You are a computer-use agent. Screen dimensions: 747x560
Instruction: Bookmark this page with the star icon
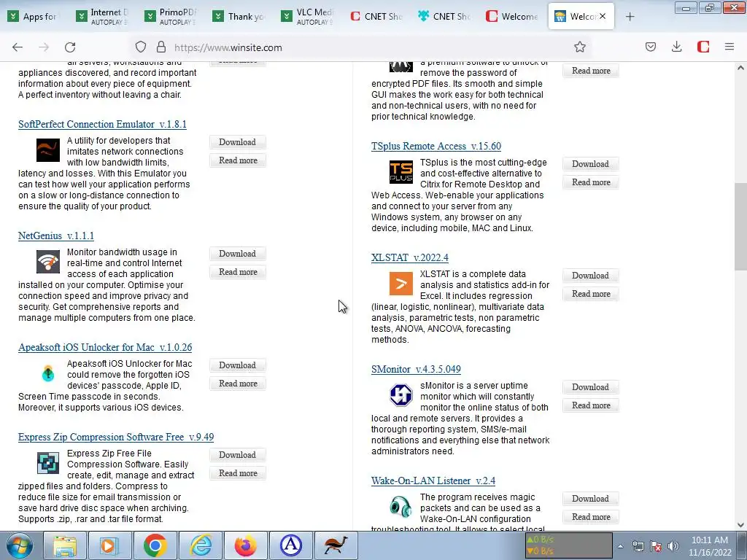click(580, 47)
